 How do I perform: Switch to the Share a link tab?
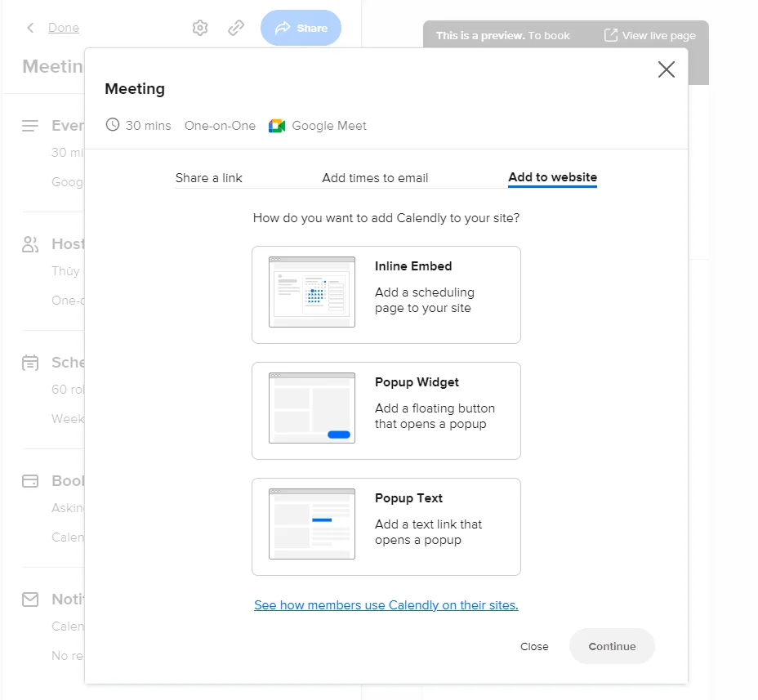[x=209, y=178]
